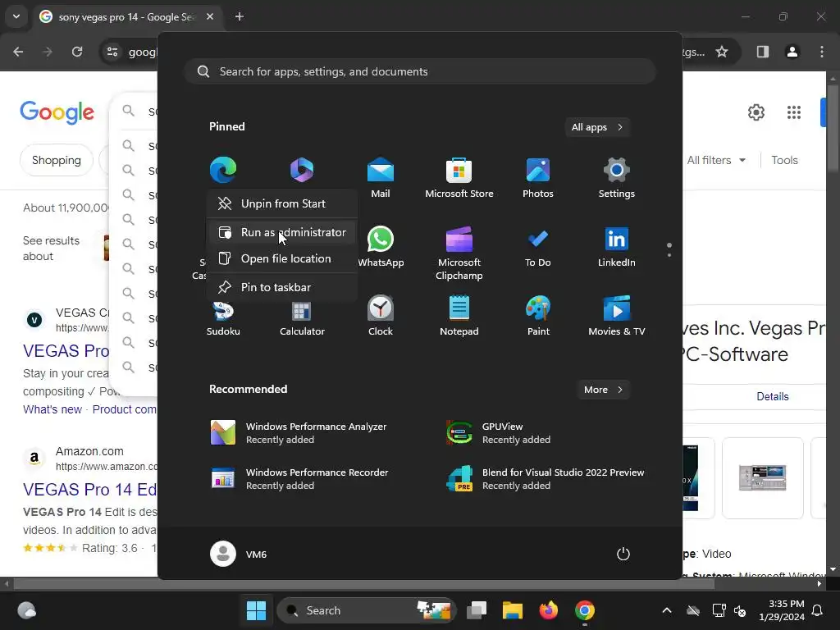The image size is (840, 630).
Task: Open Chrome's three-dot menu
Action: [x=822, y=52]
